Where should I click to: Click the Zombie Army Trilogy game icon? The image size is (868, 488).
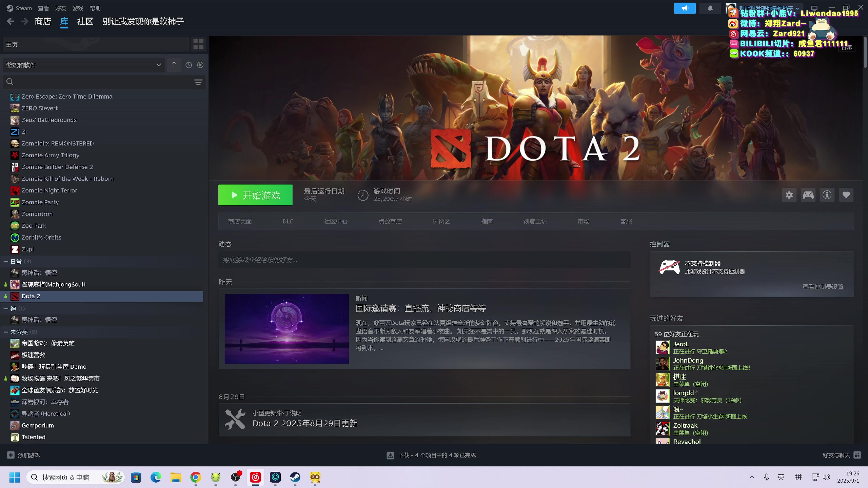click(x=15, y=155)
